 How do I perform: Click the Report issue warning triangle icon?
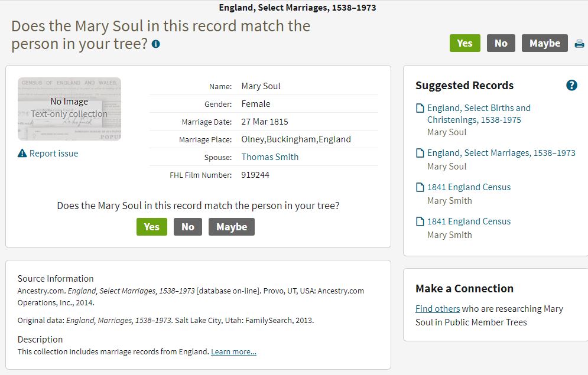22,153
